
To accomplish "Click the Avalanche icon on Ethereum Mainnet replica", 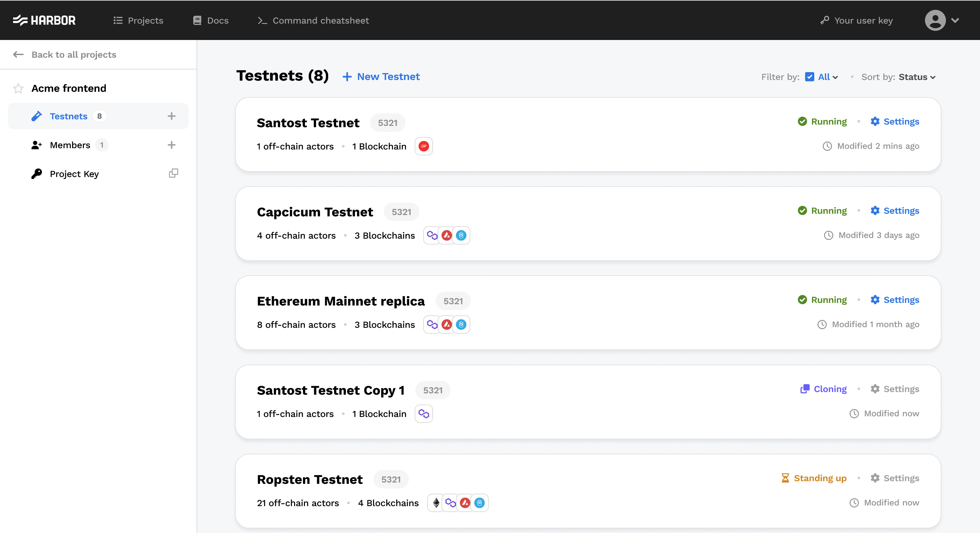I will tap(447, 325).
